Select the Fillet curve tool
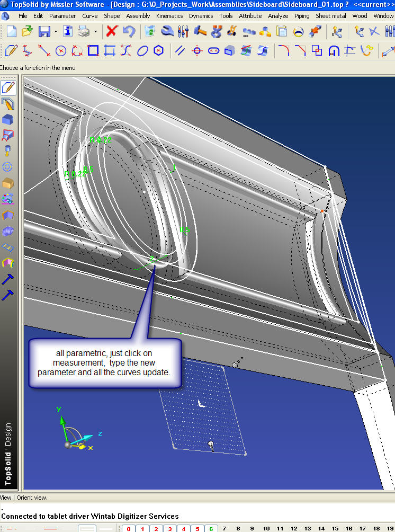The height and width of the screenshot is (532, 395). point(284,51)
